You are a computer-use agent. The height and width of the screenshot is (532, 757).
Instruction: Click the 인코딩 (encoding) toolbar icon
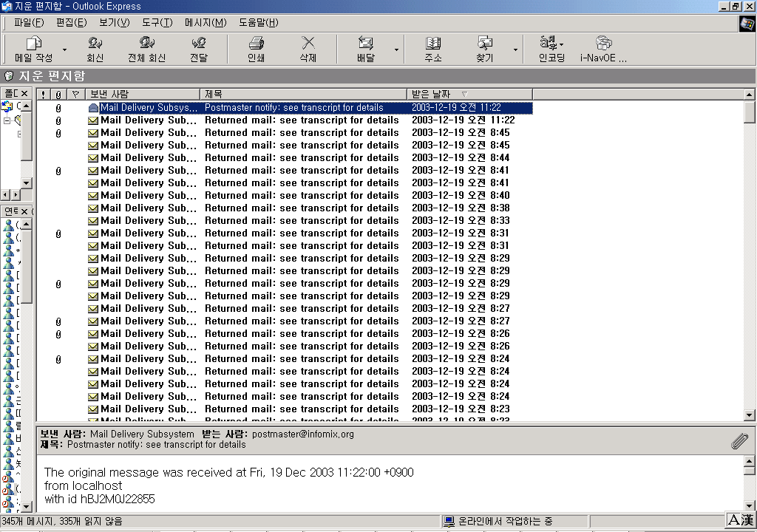551,44
